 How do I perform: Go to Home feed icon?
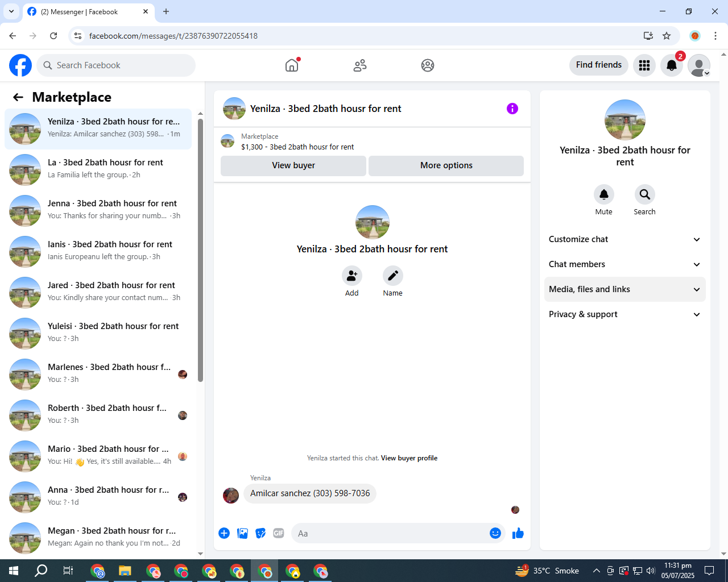(292, 65)
